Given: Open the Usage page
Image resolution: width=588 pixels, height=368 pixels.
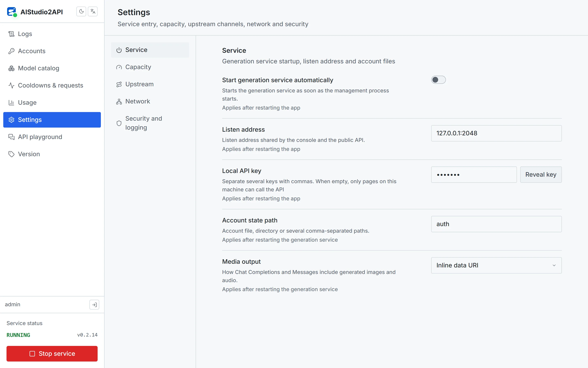Looking at the screenshot, I should (x=52, y=102).
